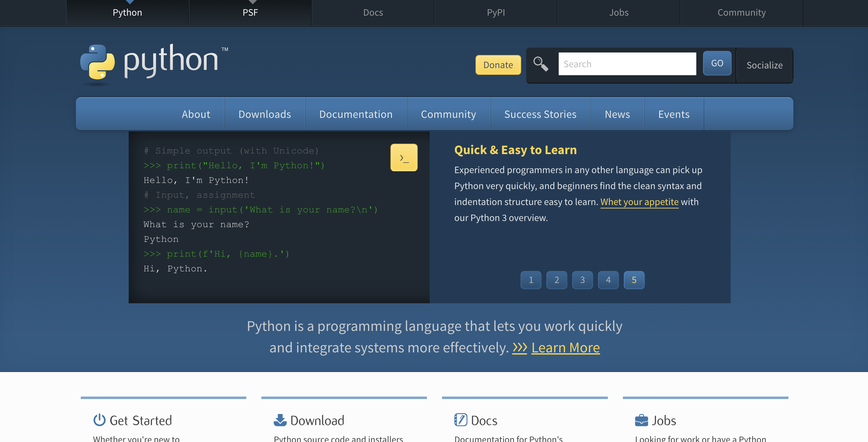Click the Jobs briefcase icon
The image size is (868, 442).
[641, 420]
